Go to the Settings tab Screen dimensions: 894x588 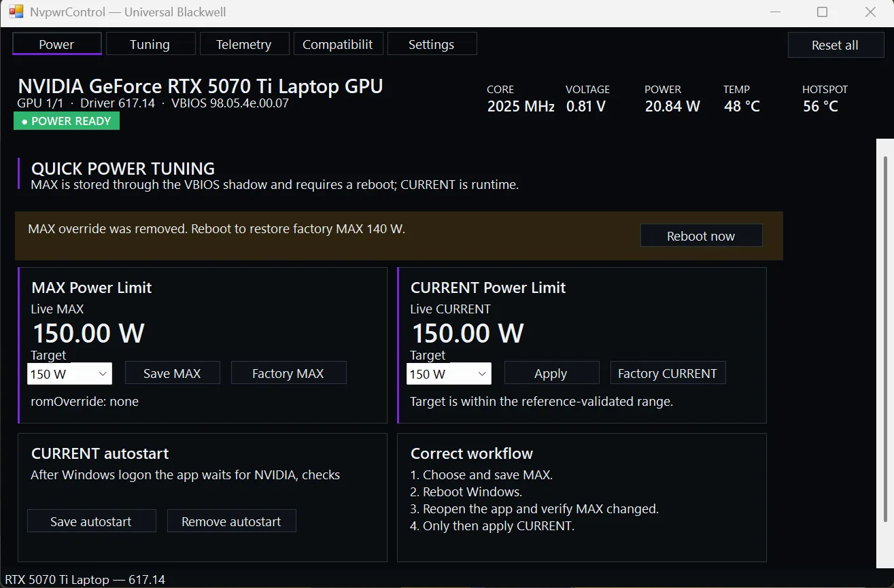tap(432, 44)
